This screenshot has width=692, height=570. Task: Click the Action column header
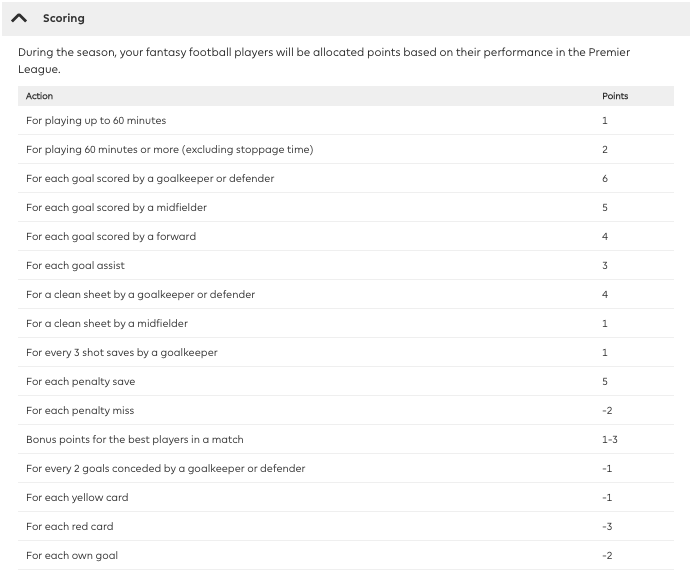click(x=40, y=96)
